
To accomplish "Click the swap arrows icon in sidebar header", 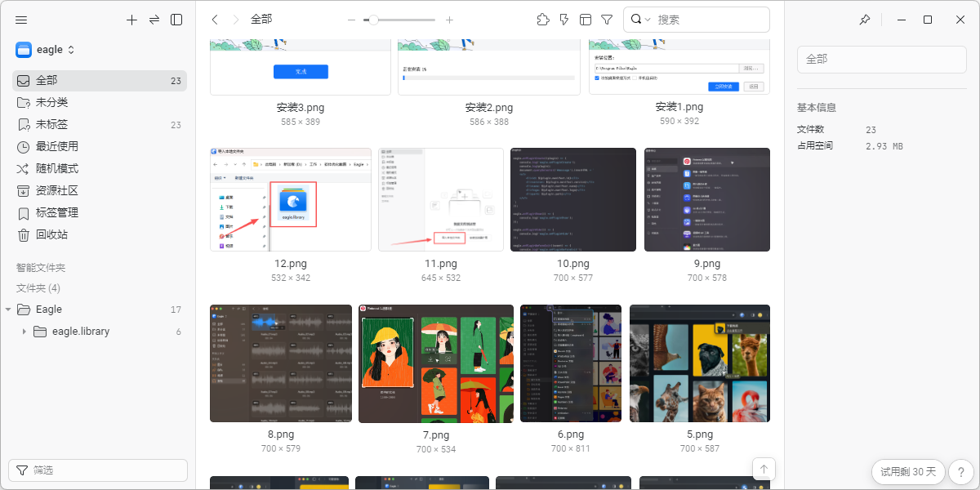I will pos(154,20).
